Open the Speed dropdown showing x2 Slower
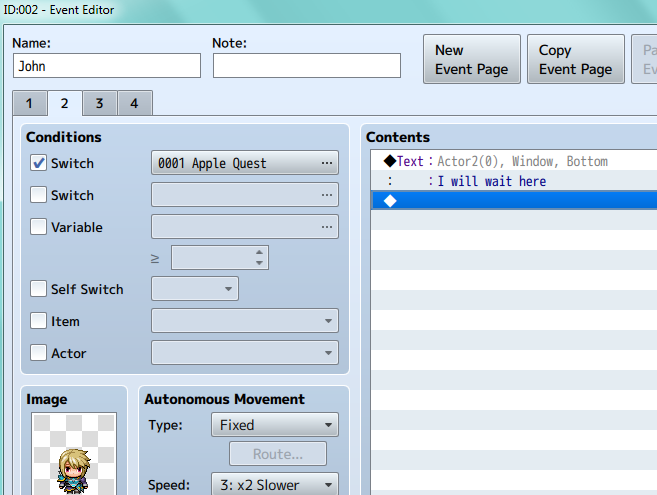657x495 pixels. tap(275, 485)
